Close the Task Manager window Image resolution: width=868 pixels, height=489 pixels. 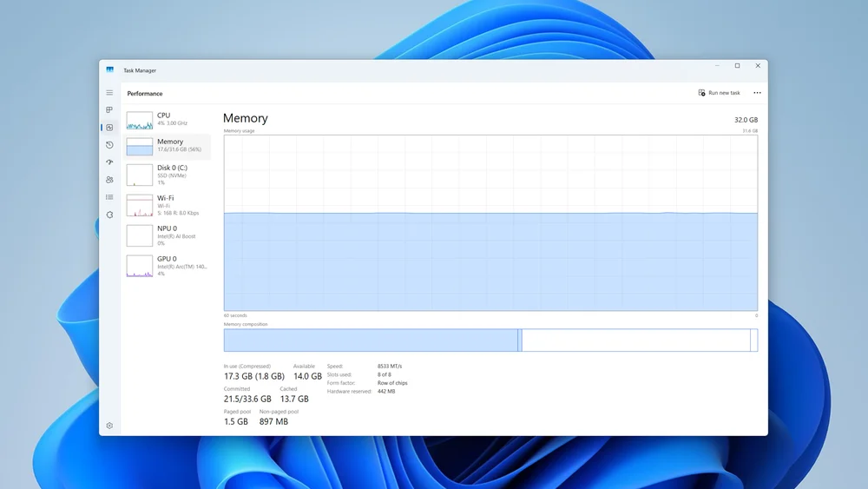758,65
